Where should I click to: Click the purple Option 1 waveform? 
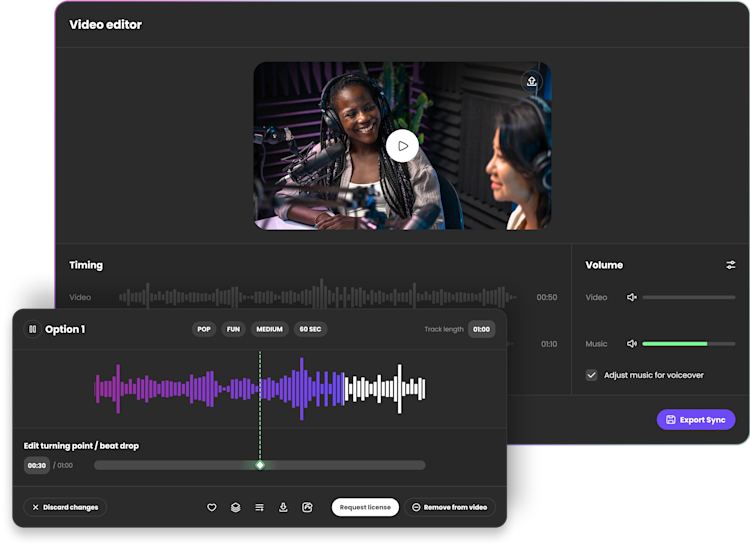tap(219, 389)
